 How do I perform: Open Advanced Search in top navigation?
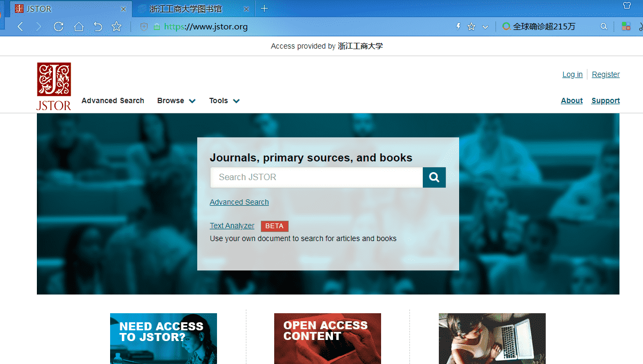(113, 100)
